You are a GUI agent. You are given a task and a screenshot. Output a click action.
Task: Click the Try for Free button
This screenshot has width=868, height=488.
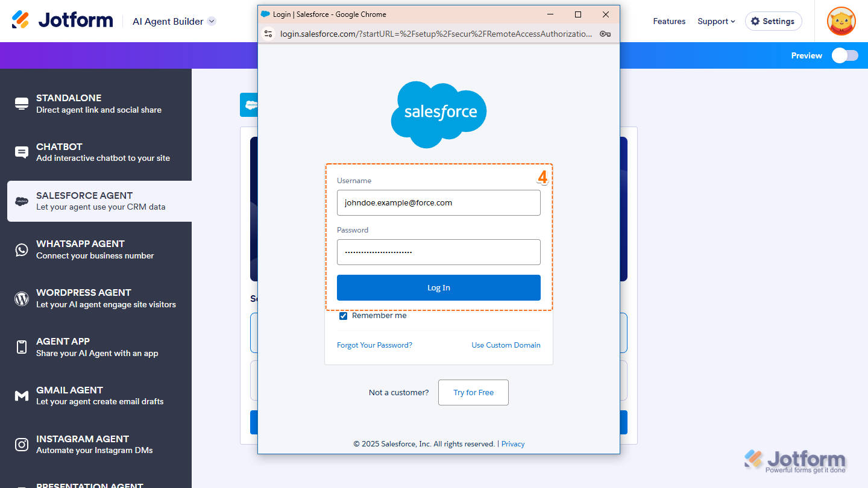pos(473,392)
